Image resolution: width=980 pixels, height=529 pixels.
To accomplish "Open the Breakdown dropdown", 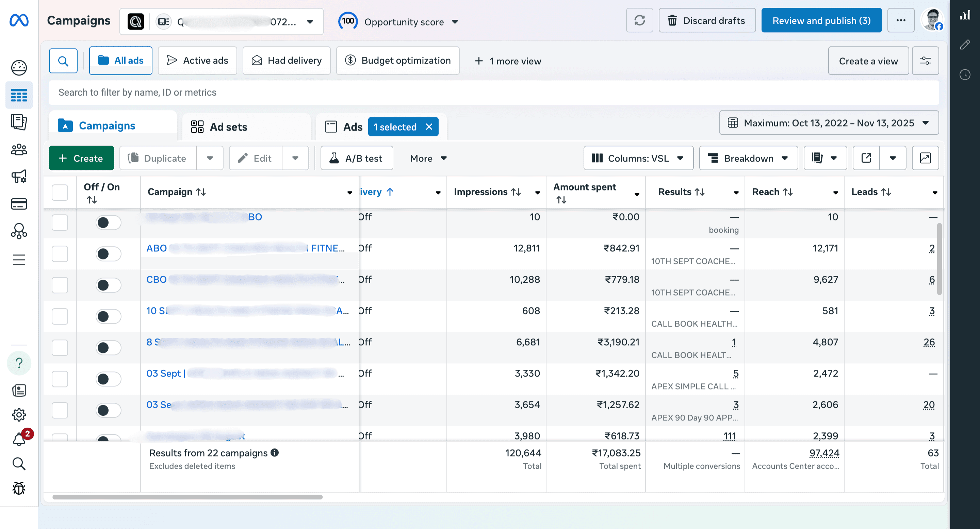I will point(748,158).
